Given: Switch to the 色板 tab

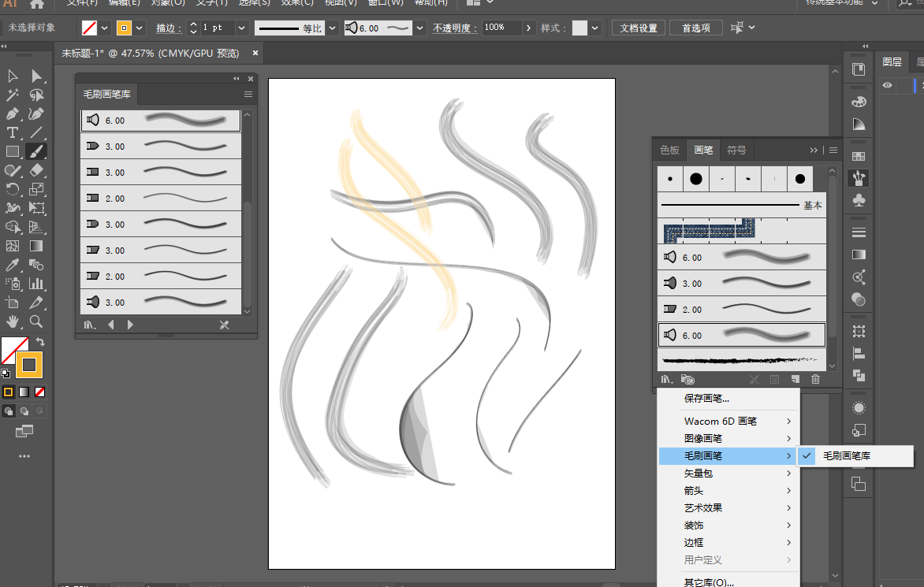Looking at the screenshot, I should [669, 150].
